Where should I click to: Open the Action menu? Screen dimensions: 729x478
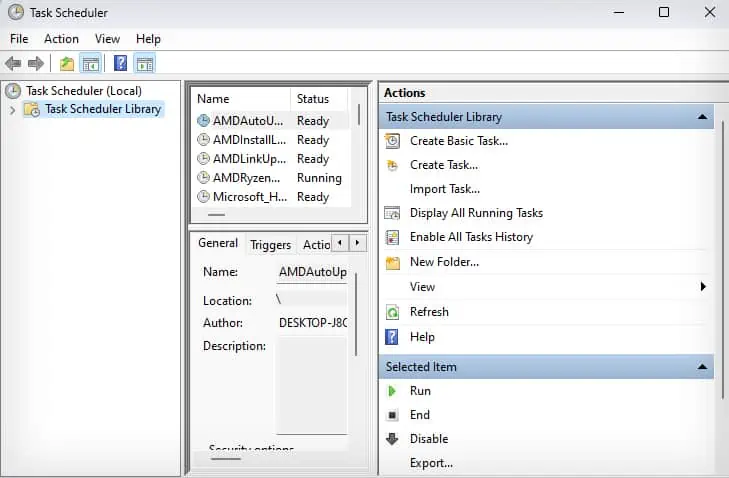click(x=61, y=39)
